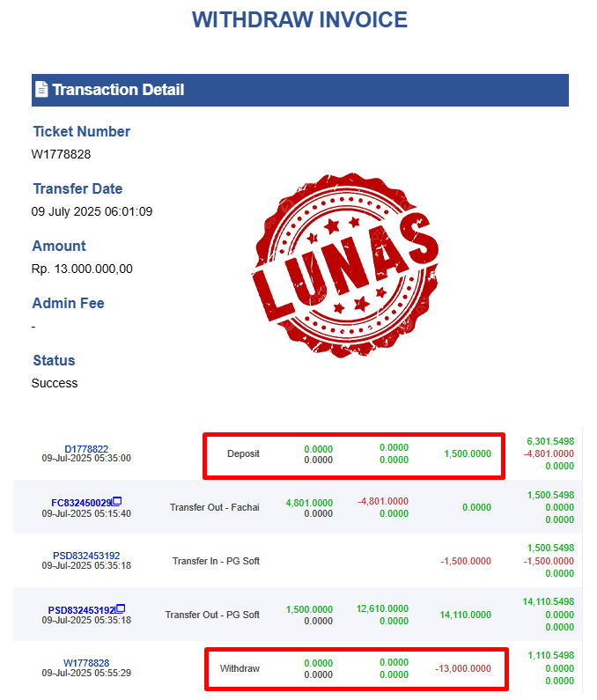Click the copy icon beside blue PSD832453192
The height and width of the screenshot is (700, 597).
coord(121,608)
